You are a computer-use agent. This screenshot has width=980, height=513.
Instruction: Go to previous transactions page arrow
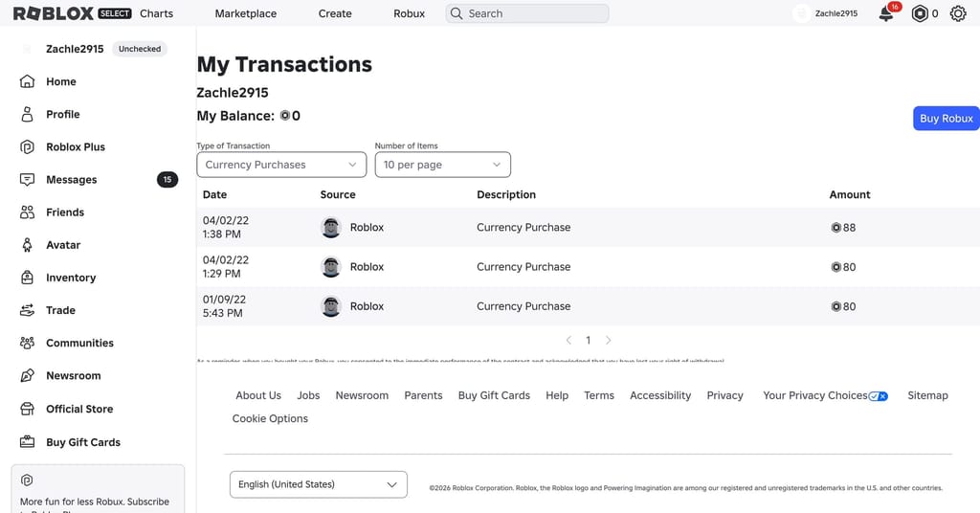pos(568,340)
